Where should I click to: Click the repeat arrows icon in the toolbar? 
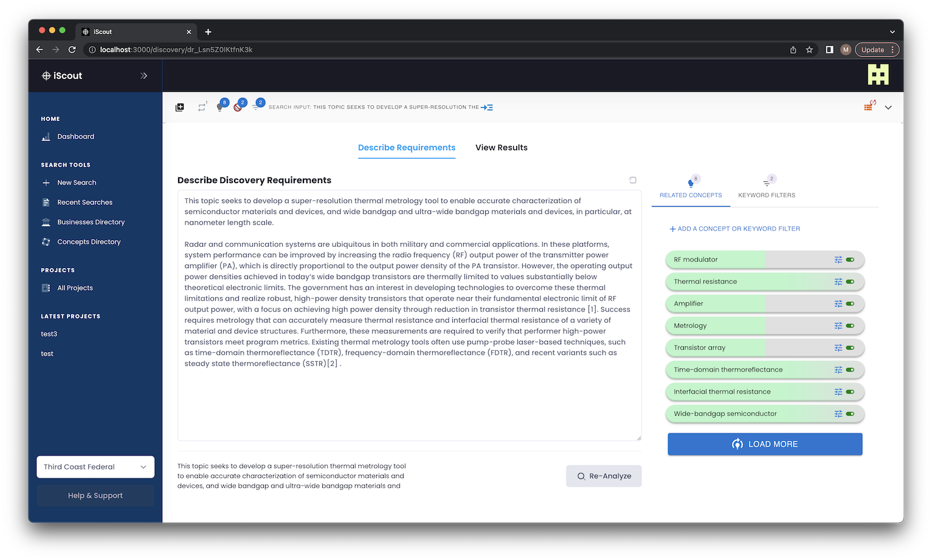201,108
